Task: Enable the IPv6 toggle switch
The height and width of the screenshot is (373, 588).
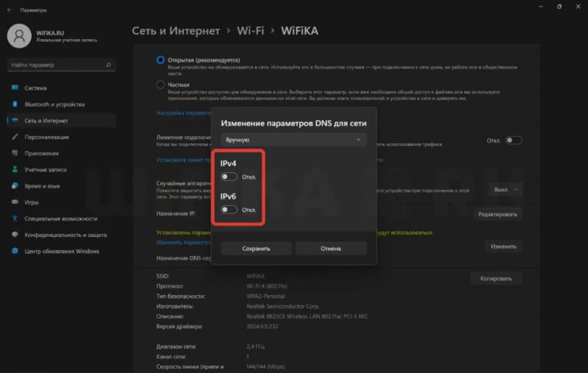Action: coord(229,210)
